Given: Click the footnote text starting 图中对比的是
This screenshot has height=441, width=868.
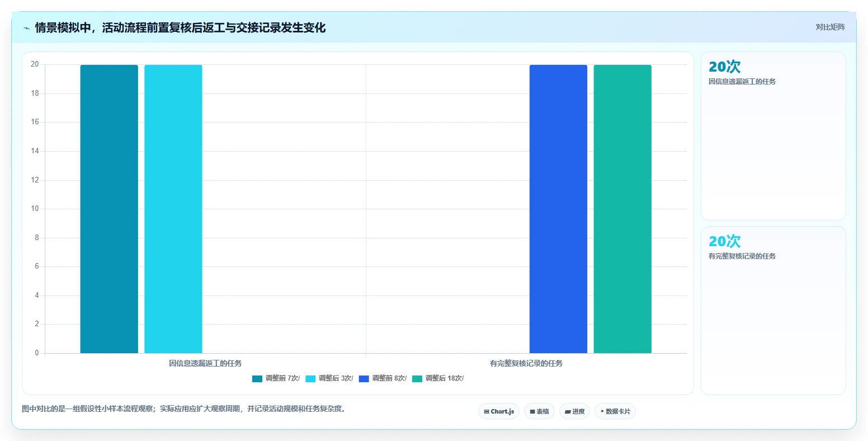Looking at the screenshot, I should coord(185,409).
